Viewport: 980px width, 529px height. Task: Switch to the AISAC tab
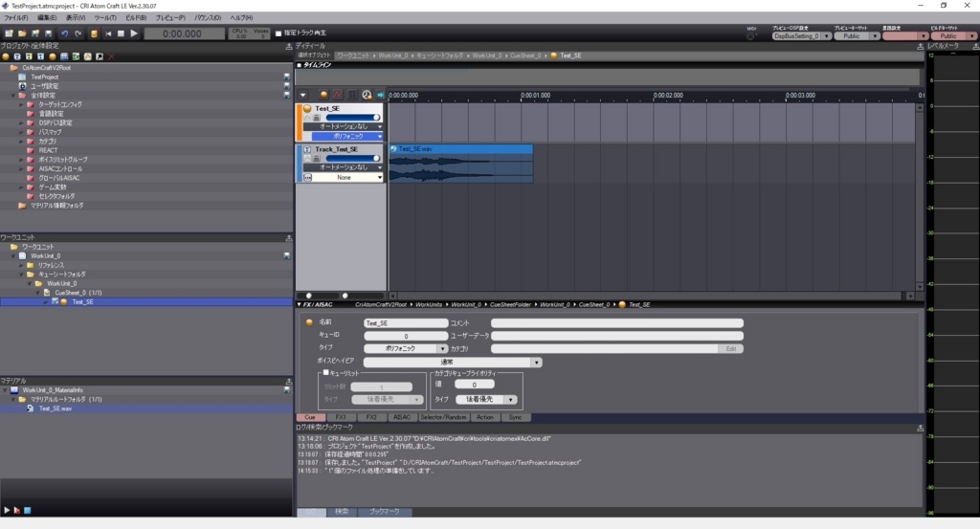click(402, 417)
